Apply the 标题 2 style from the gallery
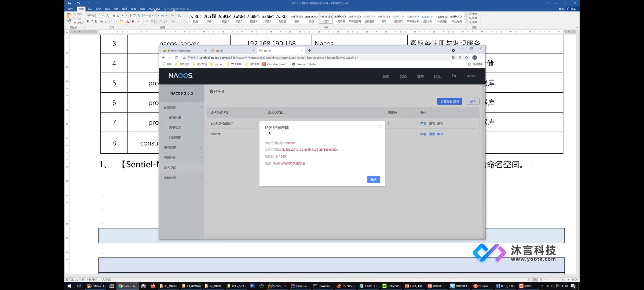 (x=224, y=18)
